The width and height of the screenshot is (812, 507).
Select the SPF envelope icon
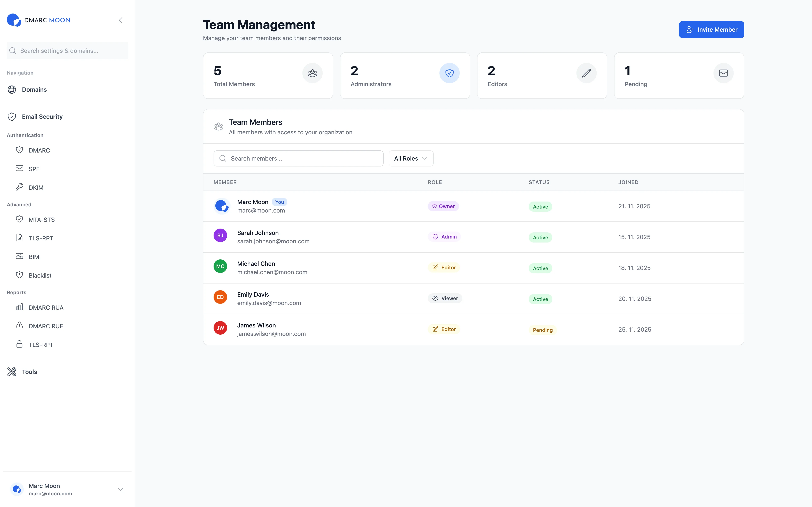tap(19, 168)
